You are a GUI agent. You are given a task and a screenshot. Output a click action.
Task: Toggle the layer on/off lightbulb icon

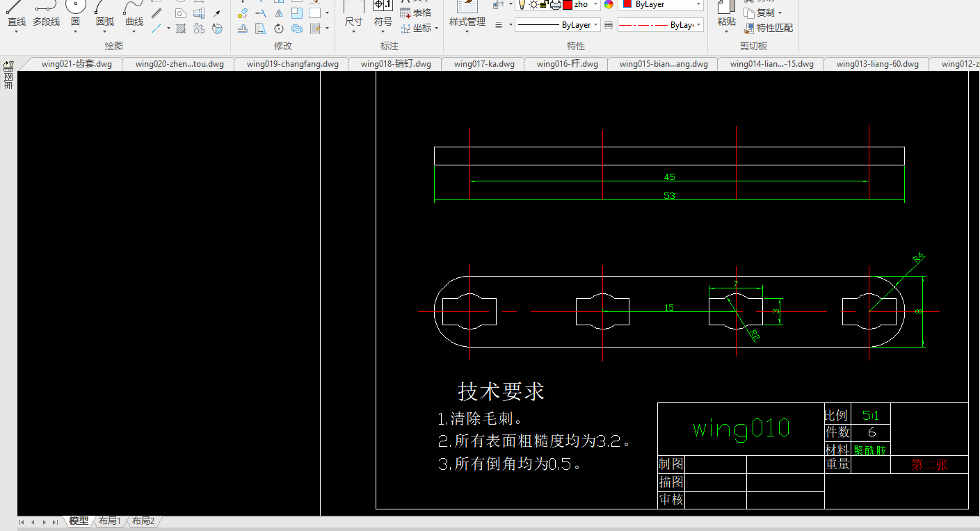(x=522, y=4)
